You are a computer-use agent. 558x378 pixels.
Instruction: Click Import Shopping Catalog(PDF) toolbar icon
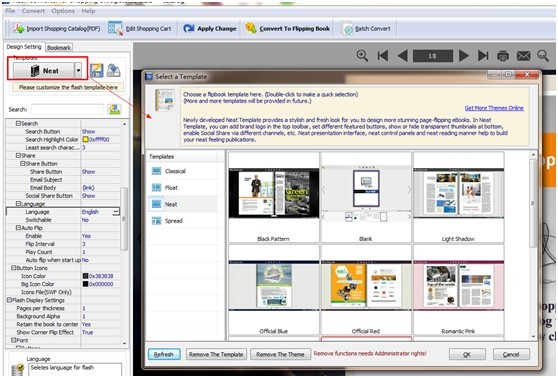point(19,28)
